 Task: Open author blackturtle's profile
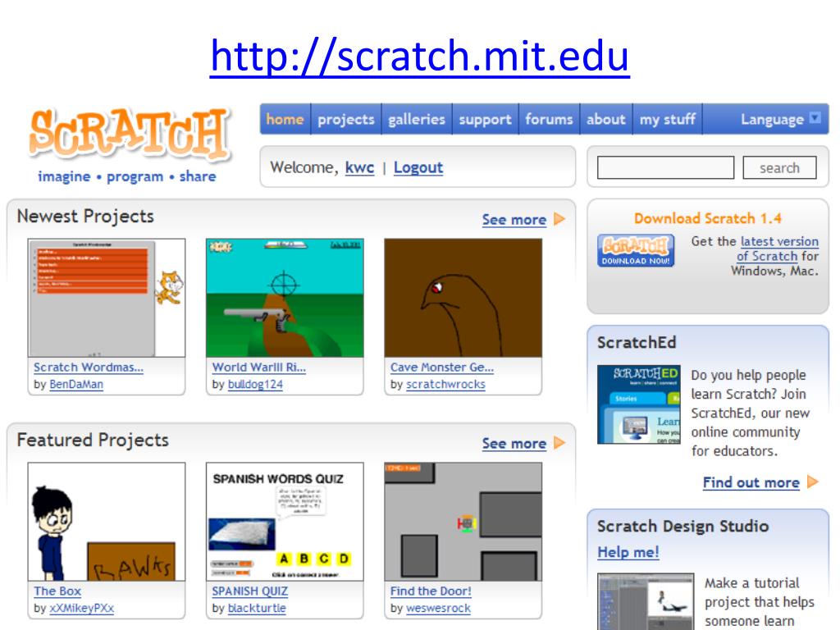tap(257, 609)
